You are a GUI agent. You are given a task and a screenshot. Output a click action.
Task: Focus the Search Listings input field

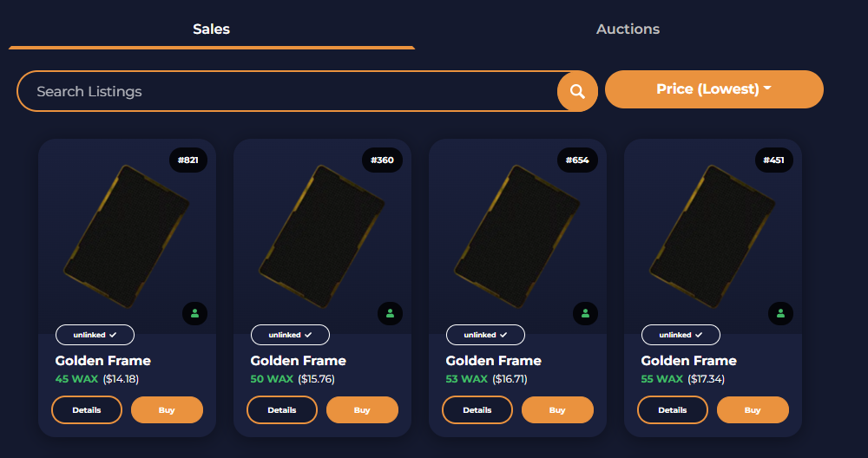pyautogui.click(x=288, y=91)
